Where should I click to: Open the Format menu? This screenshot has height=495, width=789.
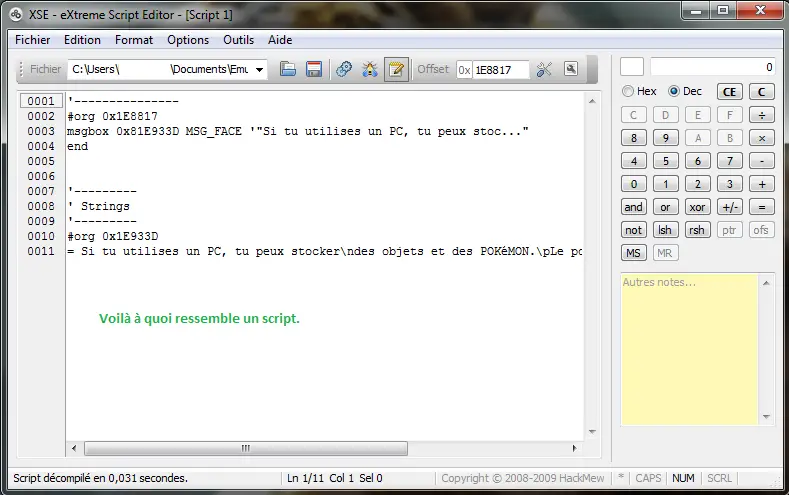[134, 40]
